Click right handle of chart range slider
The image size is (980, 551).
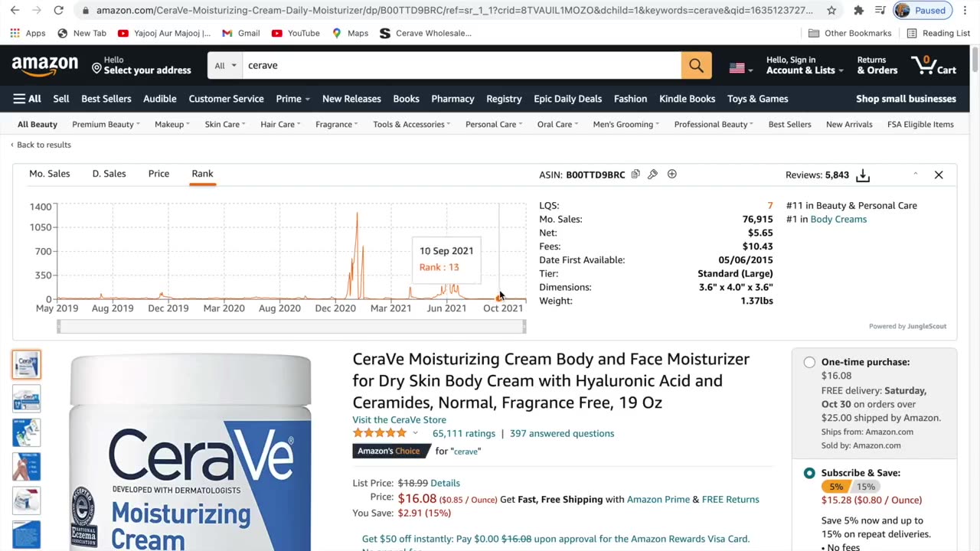point(524,327)
